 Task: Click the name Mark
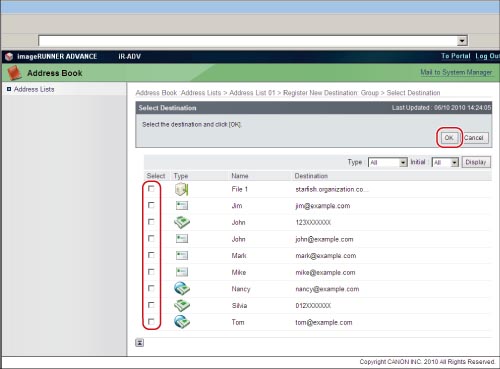239,256
